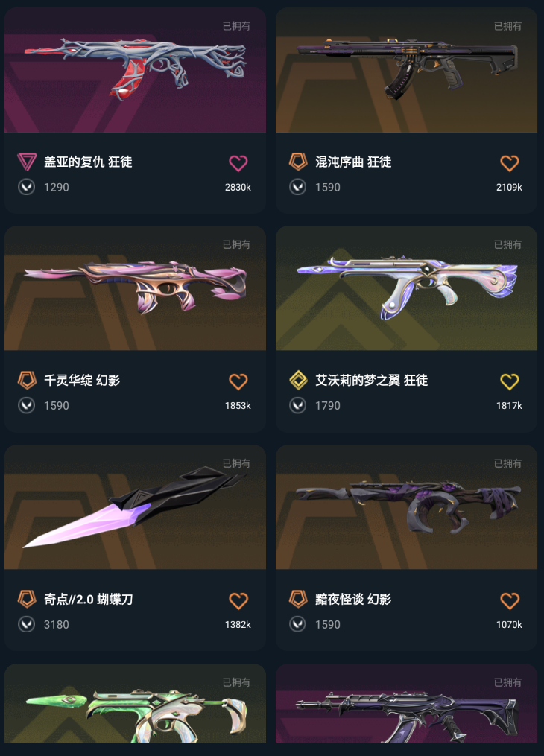Open the 千灵华绽 幻影 skin name link

point(82,381)
